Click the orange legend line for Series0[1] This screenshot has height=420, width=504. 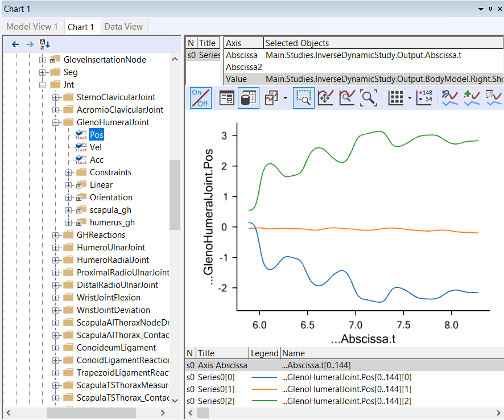(264, 389)
